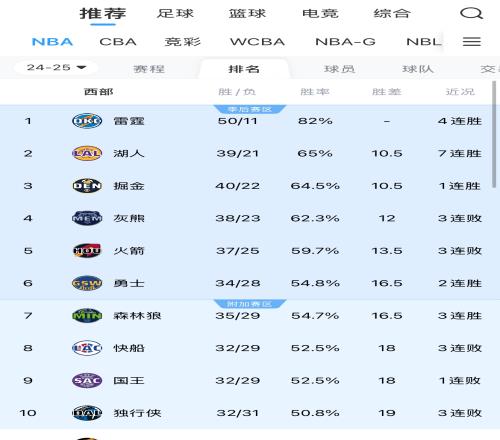The image size is (500, 440).
Task: Tap the Grizzlies MEM team logo
Action: [87, 218]
